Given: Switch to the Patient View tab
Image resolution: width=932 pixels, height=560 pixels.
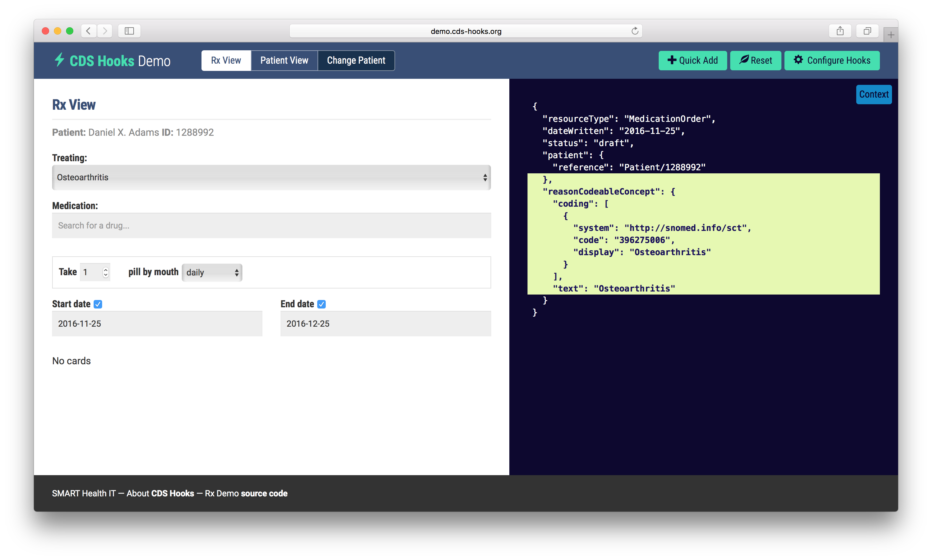Looking at the screenshot, I should pyautogui.click(x=284, y=60).
